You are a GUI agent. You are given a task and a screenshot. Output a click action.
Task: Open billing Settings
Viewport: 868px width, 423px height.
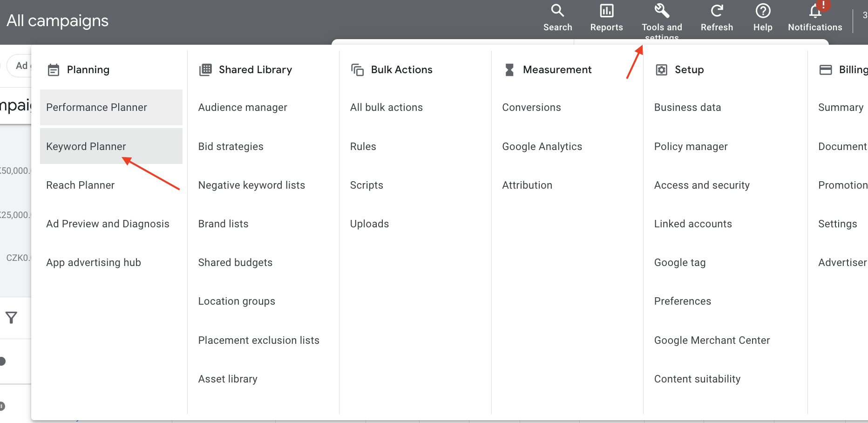(x=837, y=224)
